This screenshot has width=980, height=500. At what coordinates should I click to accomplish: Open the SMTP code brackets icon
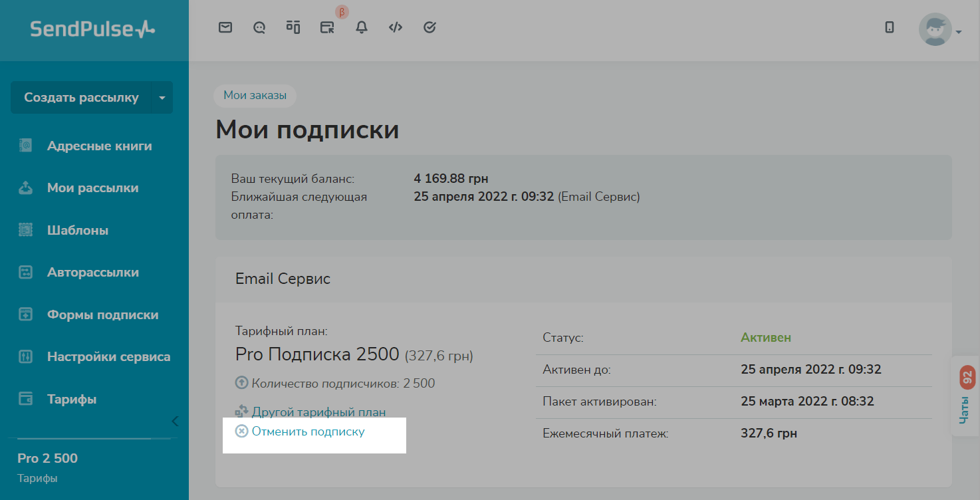(x=396, y=27)
